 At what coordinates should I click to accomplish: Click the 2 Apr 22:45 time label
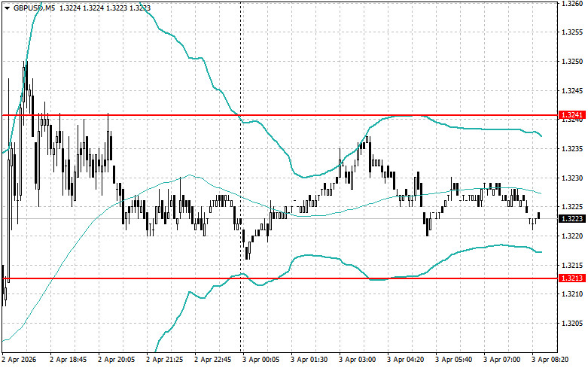click(x=213, y=360)
